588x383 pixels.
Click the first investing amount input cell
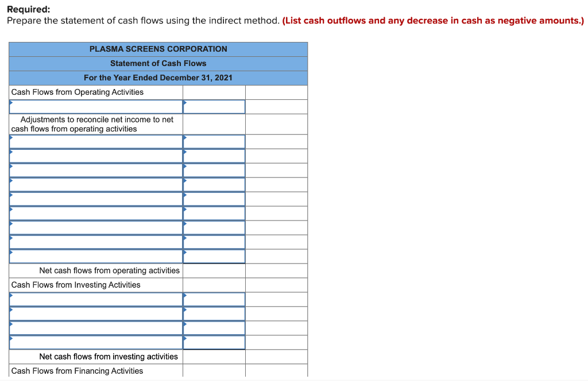(x=214, y=299)
